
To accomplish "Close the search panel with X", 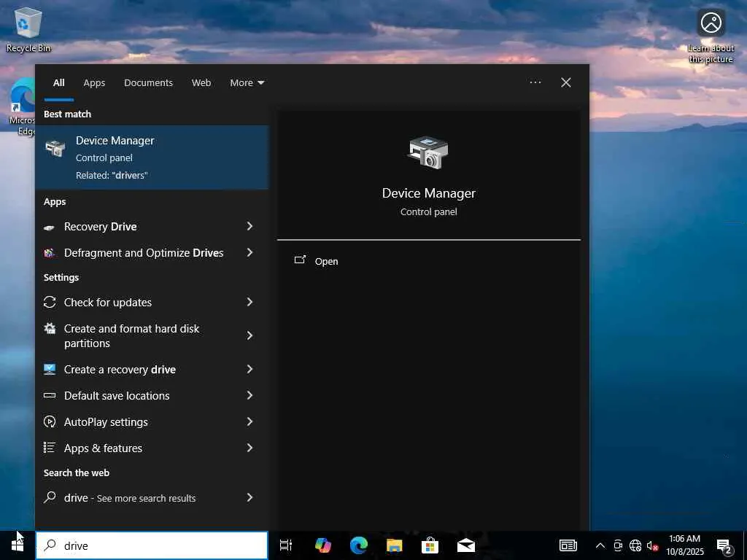I will tap(565, 82).
